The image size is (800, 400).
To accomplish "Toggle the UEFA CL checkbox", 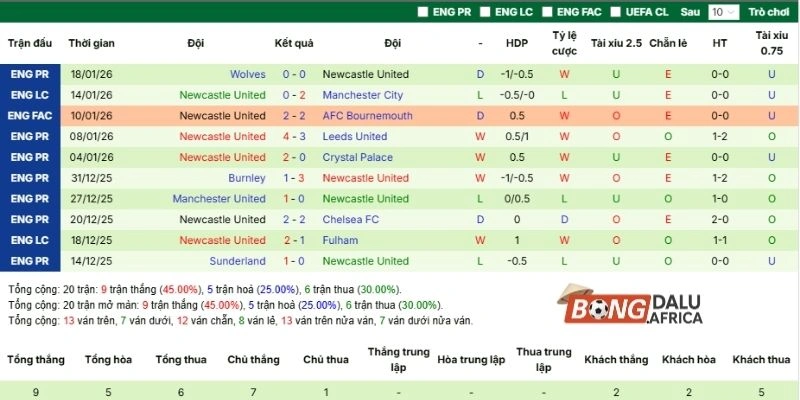I will coord(617,12).
